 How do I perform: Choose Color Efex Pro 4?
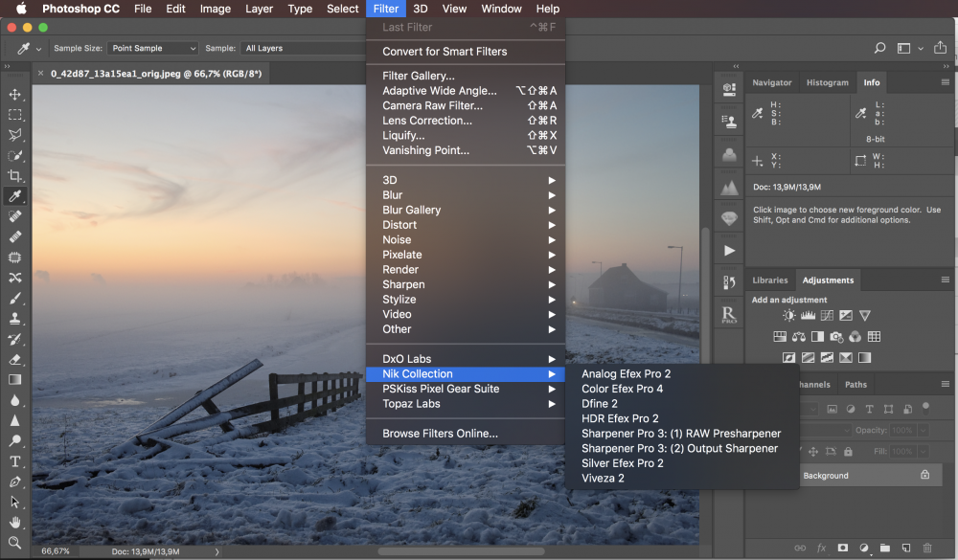coord(622,389)
